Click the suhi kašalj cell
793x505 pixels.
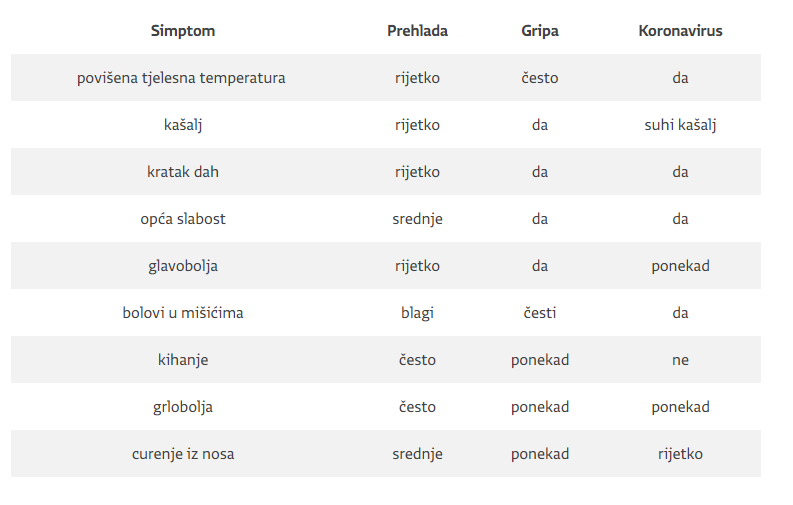tap(680, 125)
